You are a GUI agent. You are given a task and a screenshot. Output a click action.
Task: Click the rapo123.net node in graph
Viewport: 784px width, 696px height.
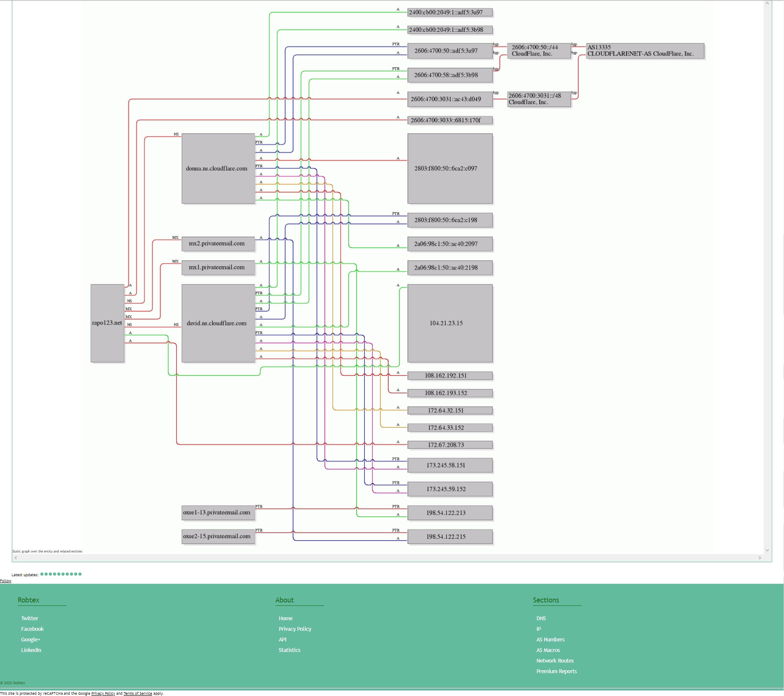(107, 323)
